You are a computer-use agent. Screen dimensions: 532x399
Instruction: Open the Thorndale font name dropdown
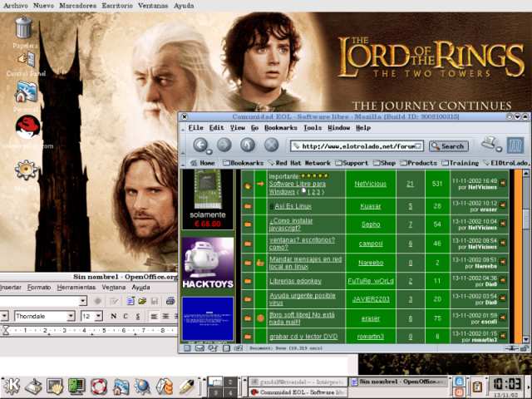(71, 316)
